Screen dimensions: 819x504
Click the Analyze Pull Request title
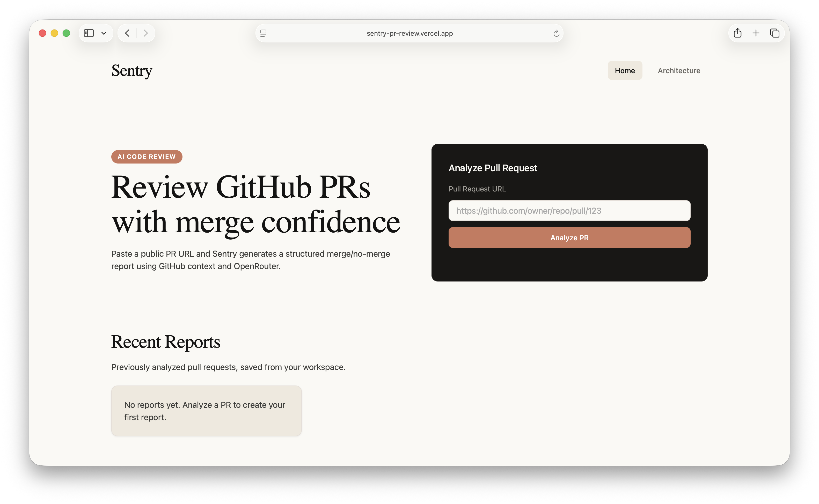pos(493,168)
